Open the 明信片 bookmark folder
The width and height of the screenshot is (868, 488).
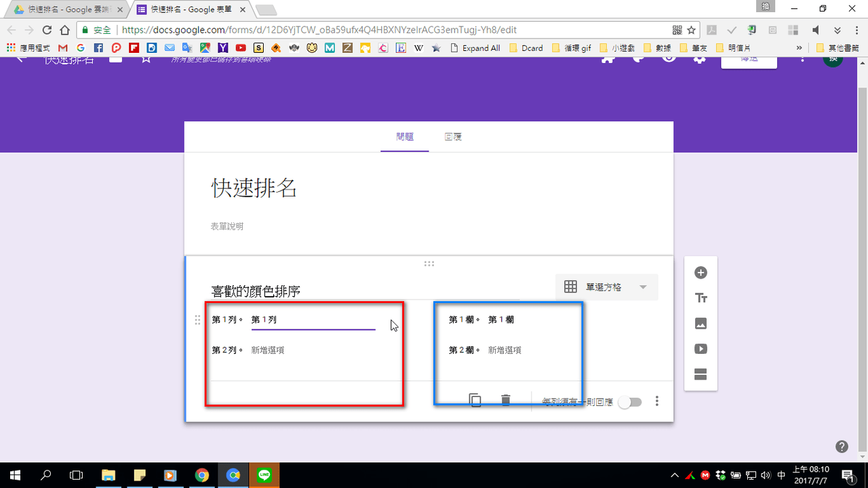732,48
